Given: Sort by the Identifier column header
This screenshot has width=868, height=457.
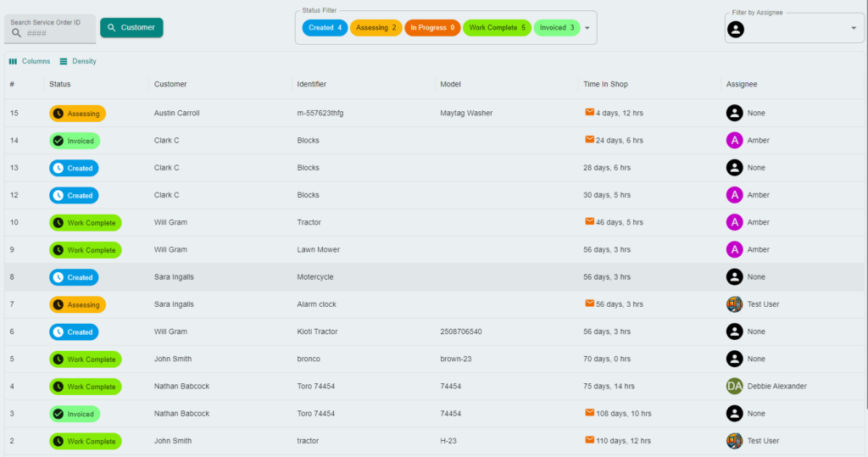Looking at the screenshot, I should (312, 84).
